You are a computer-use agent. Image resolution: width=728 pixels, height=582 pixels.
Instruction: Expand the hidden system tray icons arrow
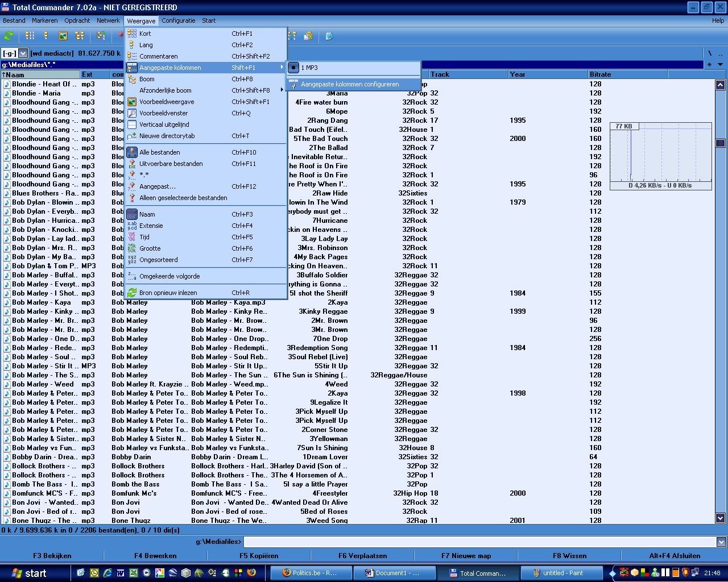click(x=613, y=573)
